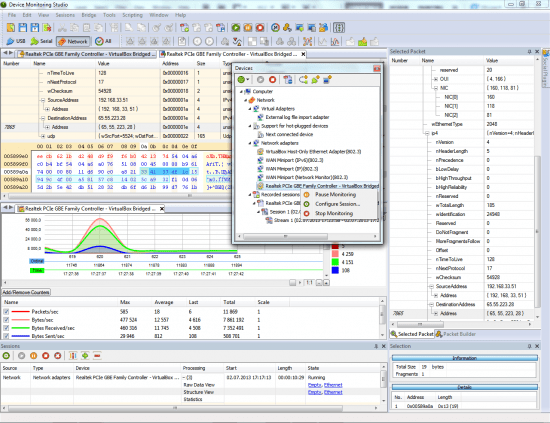550x423 pixels.
Task: Expand the OUI node in Selected Packet
Action: 436,79
